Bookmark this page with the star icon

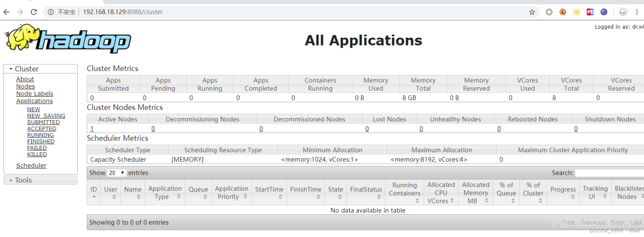pyautogui.click(x=532, y=12)
